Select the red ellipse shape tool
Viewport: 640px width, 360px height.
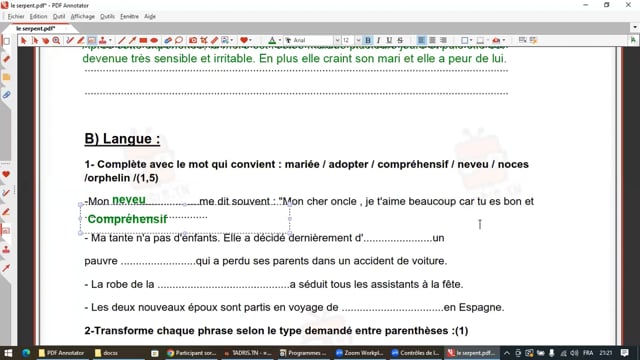[x=154, y=40]
